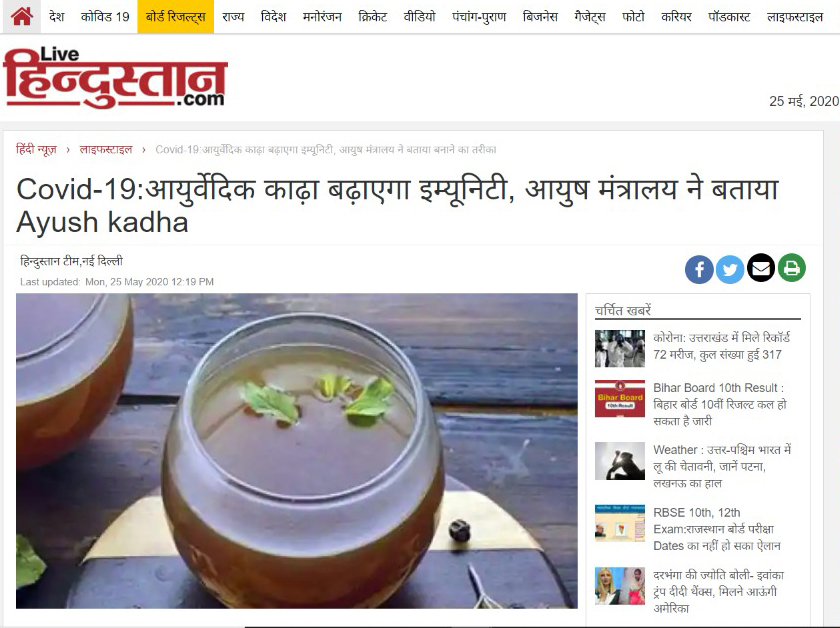Open the कोविड 19 menu item
Screen dimensions: 840x628
coord(105,17)
